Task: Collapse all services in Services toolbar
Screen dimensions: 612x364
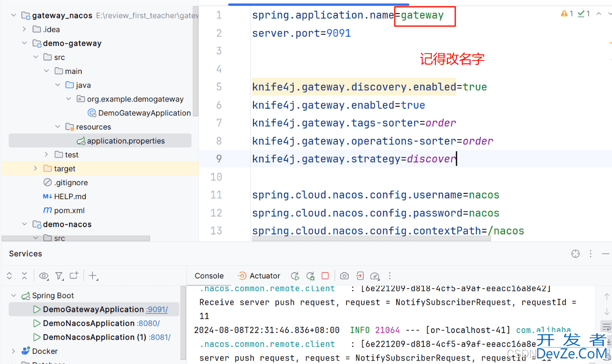Action: coord(24,276)
